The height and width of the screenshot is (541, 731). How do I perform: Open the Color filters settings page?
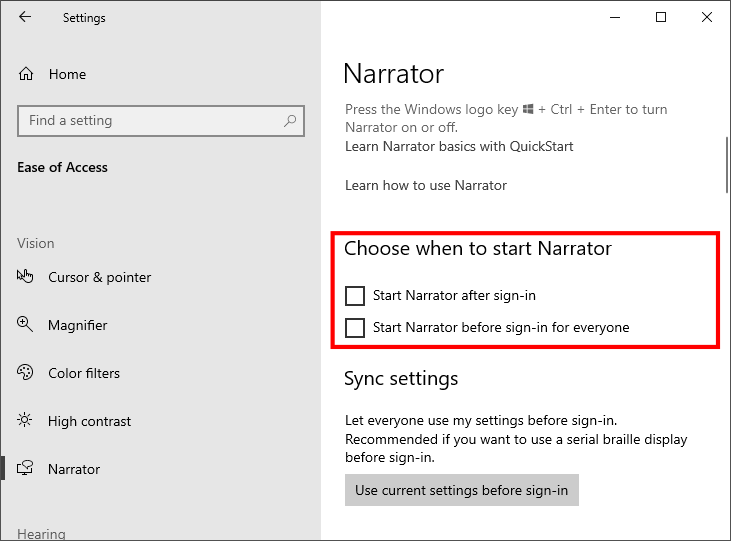(84, 373)
